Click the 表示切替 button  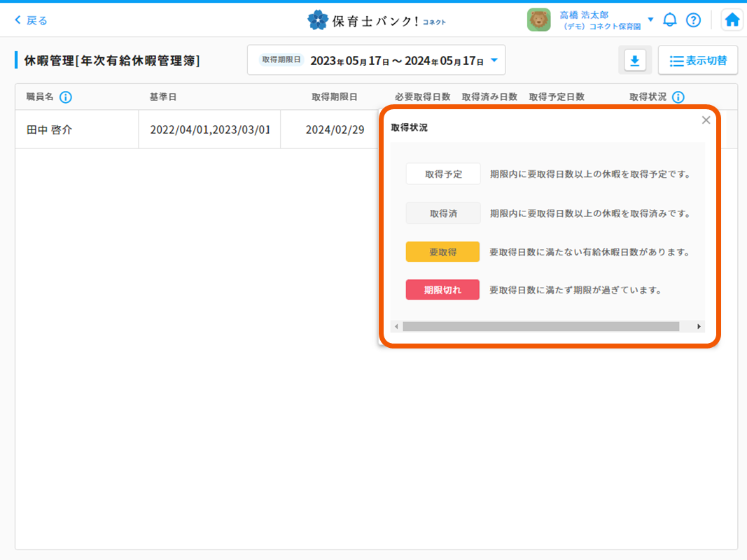point(697,61)
